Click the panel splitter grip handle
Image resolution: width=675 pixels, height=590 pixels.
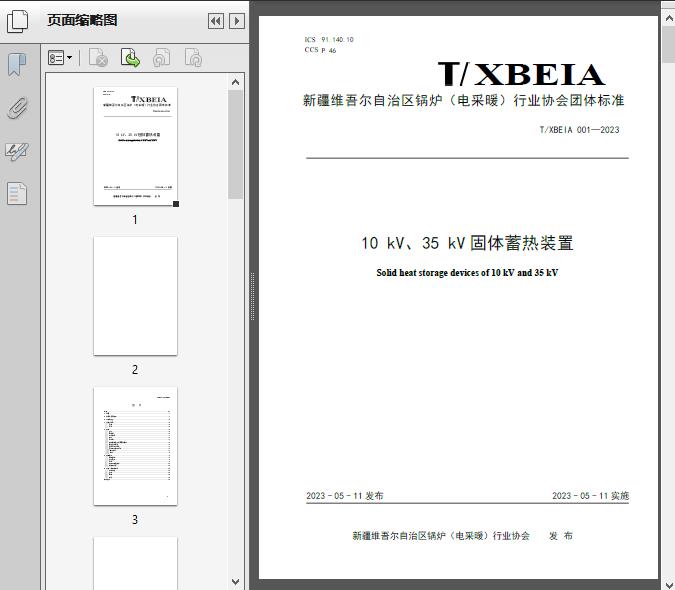point(253,297)
